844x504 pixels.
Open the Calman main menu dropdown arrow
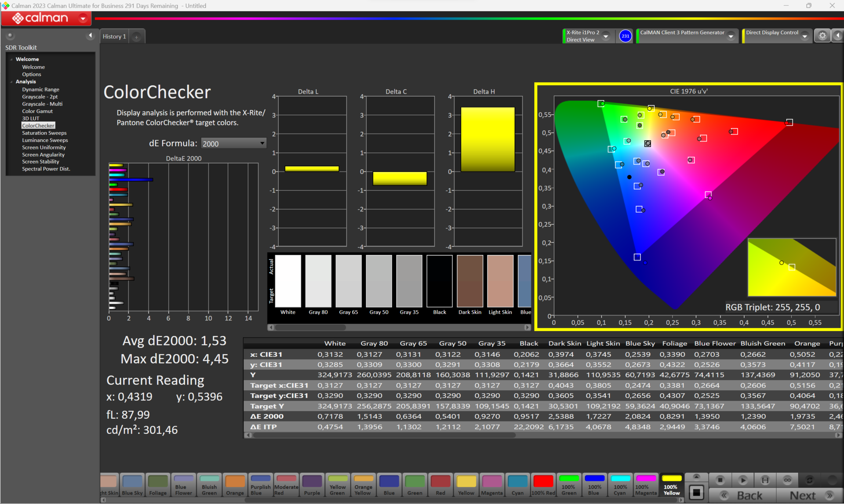(x=83, y=18)
